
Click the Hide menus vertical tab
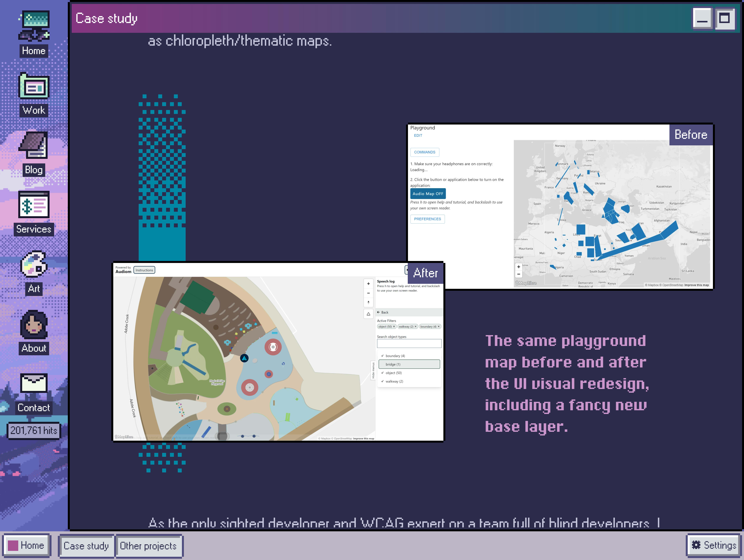373,371
